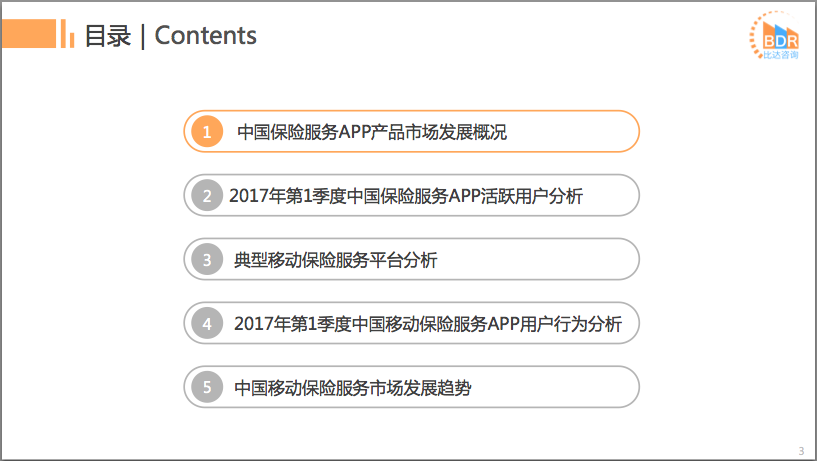Click the English word Contents in the title
The image size is (817, 461).
pos(205,36)
